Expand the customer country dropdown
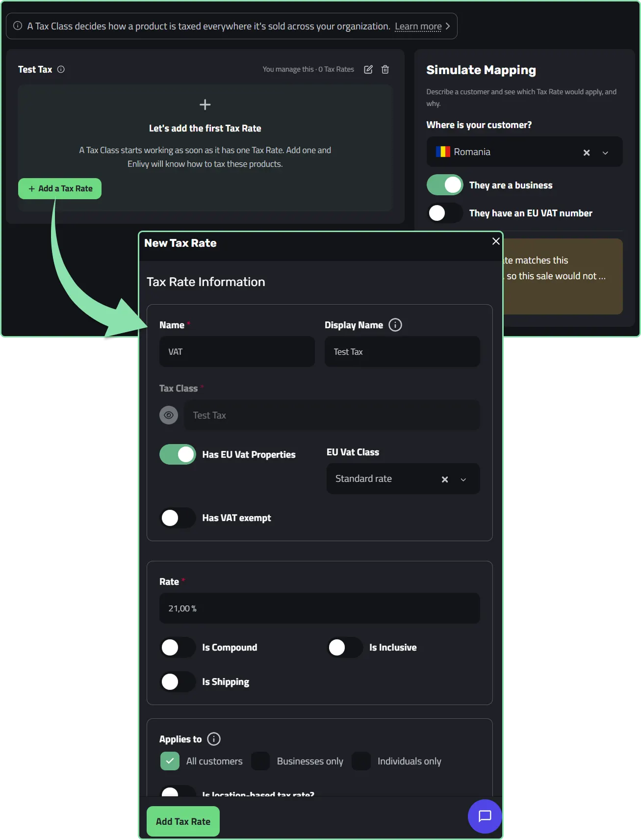641x840 pixels. [605, 153]
